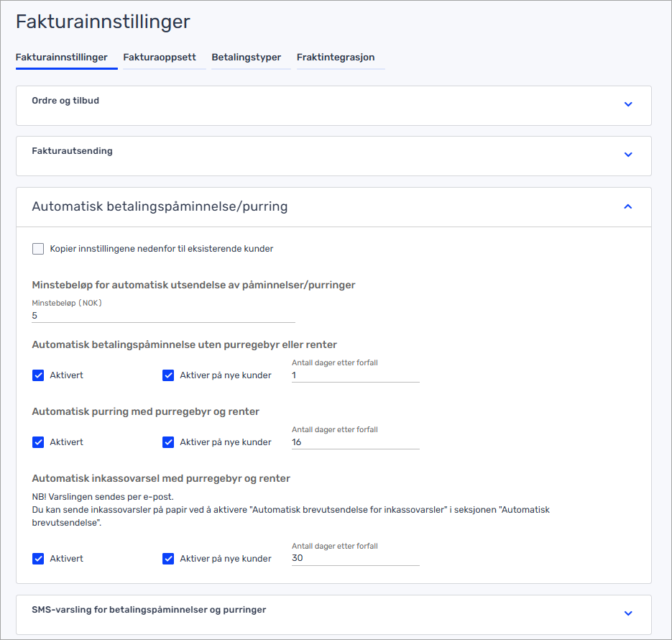Uncheck Aktivert for automatisk inkassovarsel
Screen dimensions: 672x640
pos(39,559)
